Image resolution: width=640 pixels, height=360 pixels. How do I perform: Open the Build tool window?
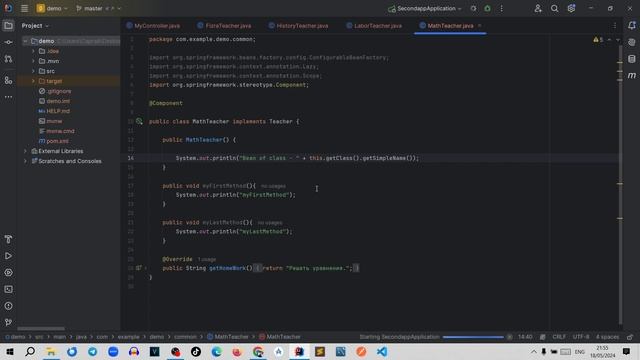(8, 239)
